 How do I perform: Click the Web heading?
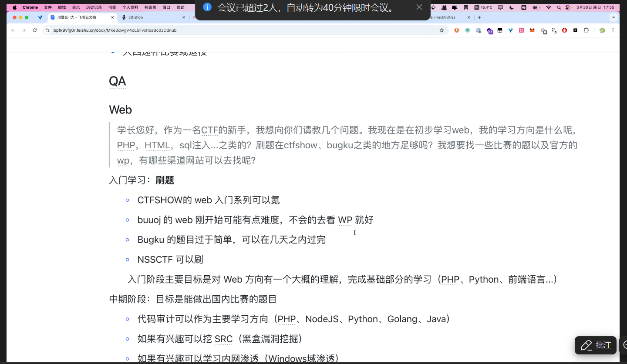(121, 110)
